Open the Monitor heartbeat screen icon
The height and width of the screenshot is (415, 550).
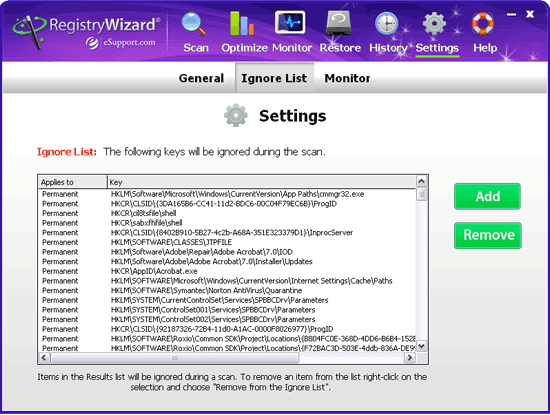click(x=290, y=22)
